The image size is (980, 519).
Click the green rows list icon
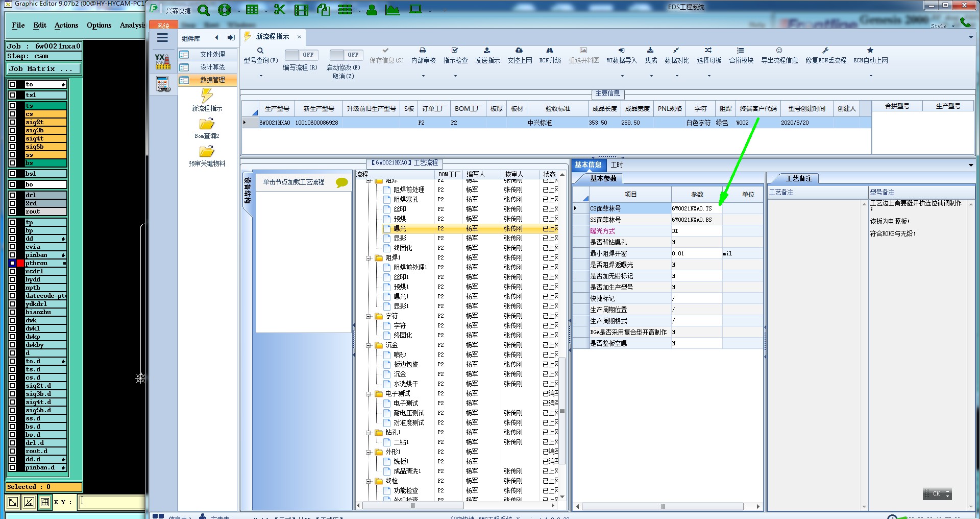(345, 10)
